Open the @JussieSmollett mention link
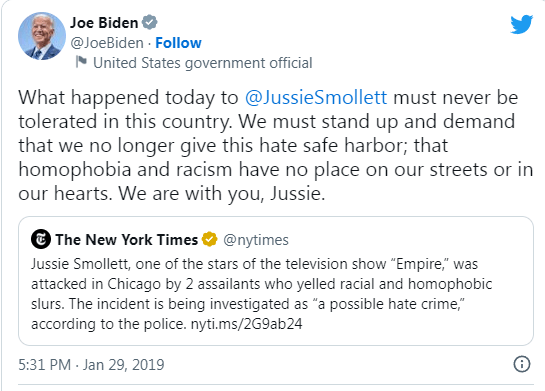 click(316, 98)
